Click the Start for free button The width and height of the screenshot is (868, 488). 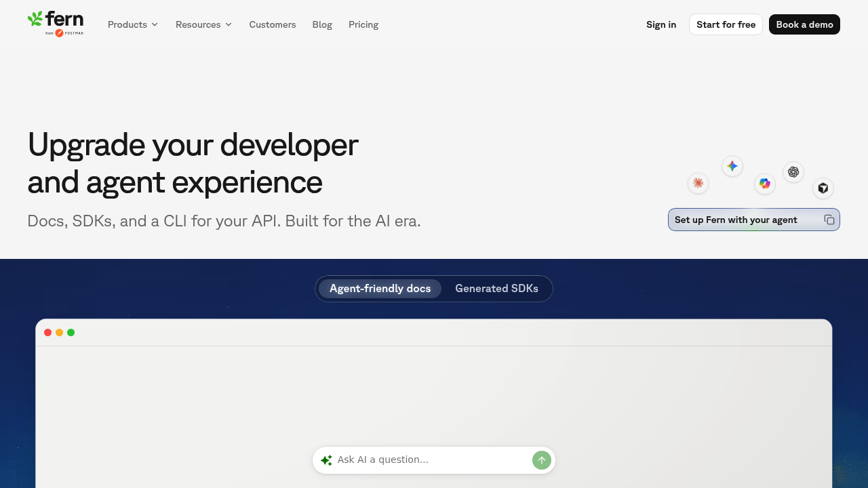tap(726, 24)
